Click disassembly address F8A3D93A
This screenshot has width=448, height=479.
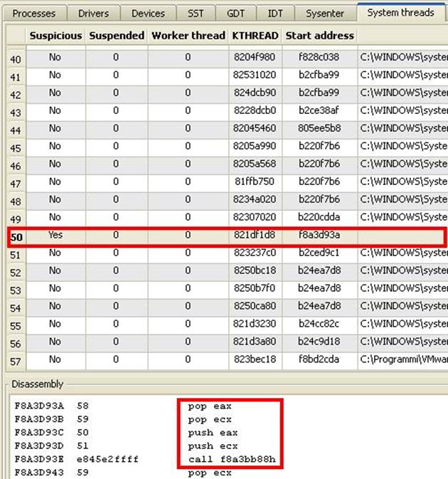39,406
